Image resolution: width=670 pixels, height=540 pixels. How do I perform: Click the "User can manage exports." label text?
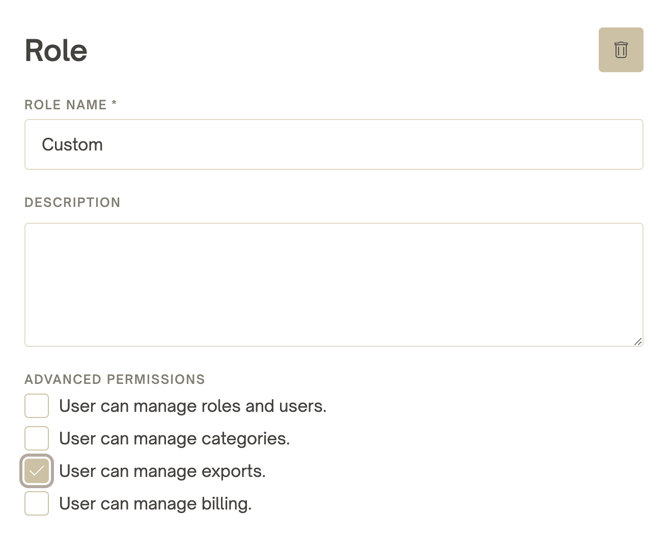click(x=162, y=471)
